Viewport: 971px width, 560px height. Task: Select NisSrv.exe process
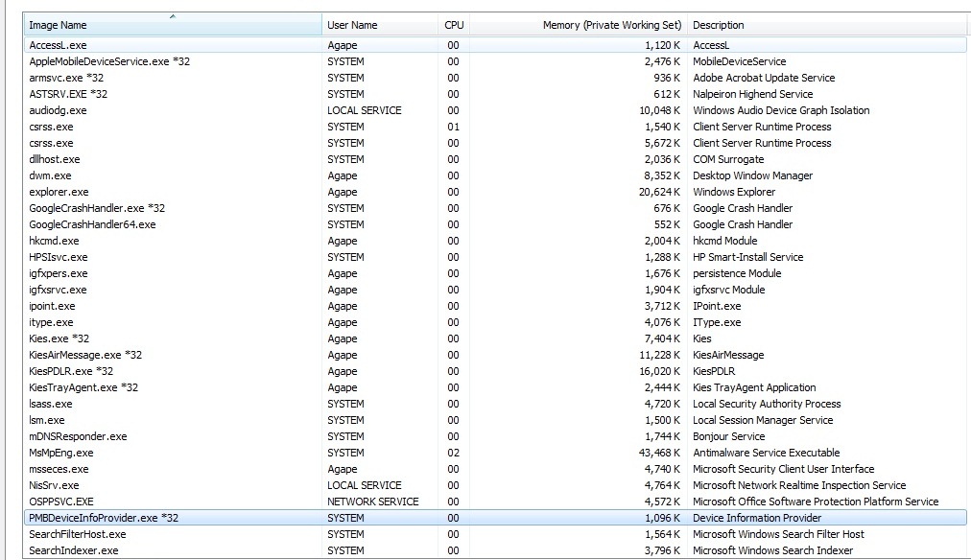pyautogui.click(x=495, y=485)
